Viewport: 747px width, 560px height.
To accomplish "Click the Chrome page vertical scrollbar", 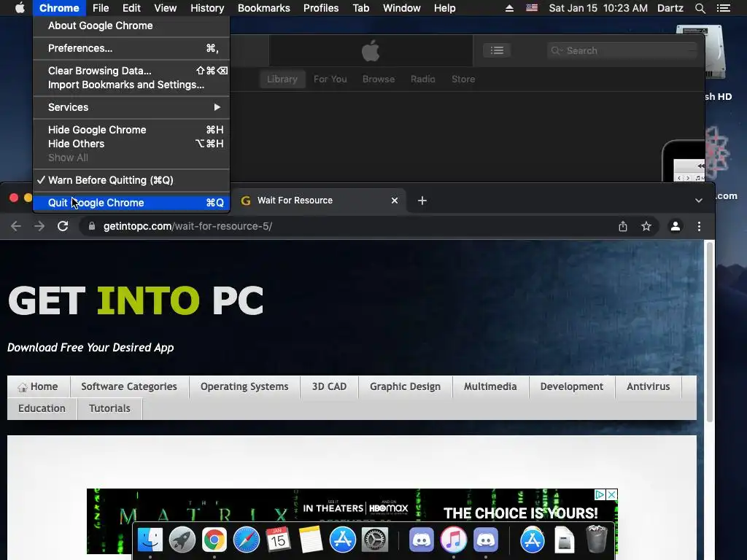I will pyautogui.click(x=709, y=332).
